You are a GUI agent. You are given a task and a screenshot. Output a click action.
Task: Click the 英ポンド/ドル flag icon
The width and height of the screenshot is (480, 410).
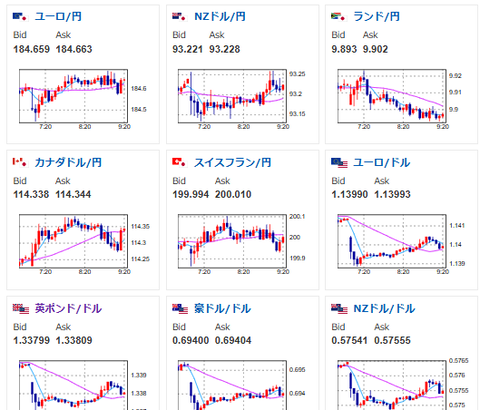21,309
